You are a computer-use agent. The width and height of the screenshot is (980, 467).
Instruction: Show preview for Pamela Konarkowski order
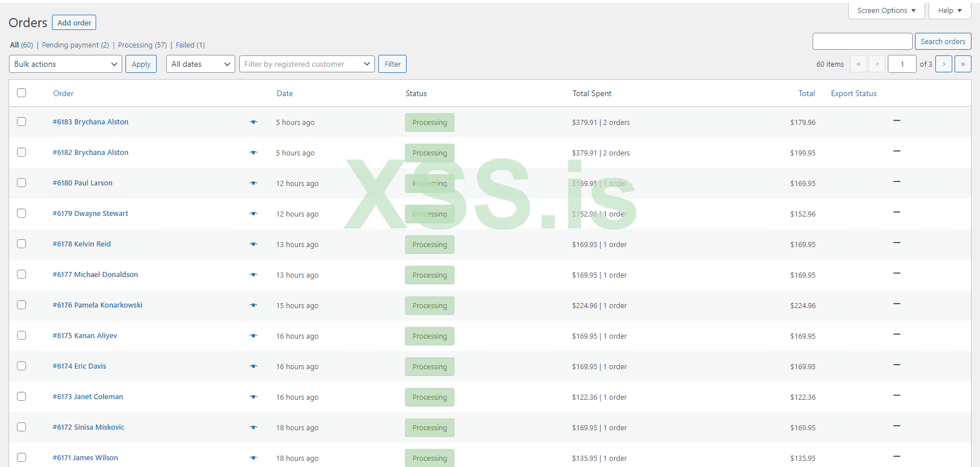(253, 305)
